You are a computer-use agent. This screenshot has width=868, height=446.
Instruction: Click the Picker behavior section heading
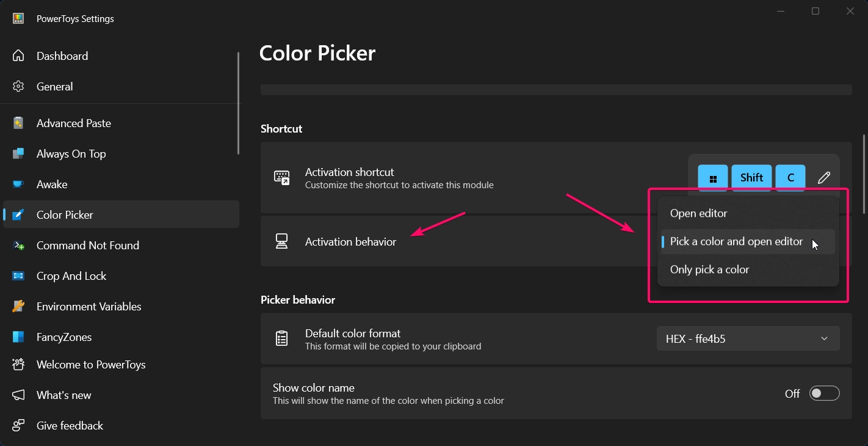pyautogui.click(x=298, y=300)
